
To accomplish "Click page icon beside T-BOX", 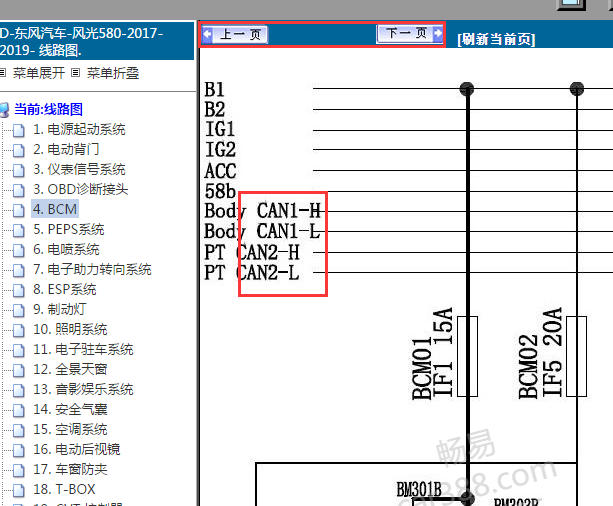I will pyautogui.click(x=18, y=490).
